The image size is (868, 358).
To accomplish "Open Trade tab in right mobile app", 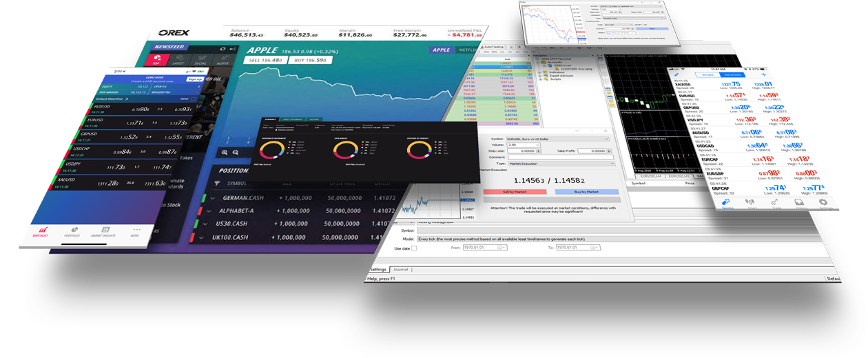I will click(776, 203).
